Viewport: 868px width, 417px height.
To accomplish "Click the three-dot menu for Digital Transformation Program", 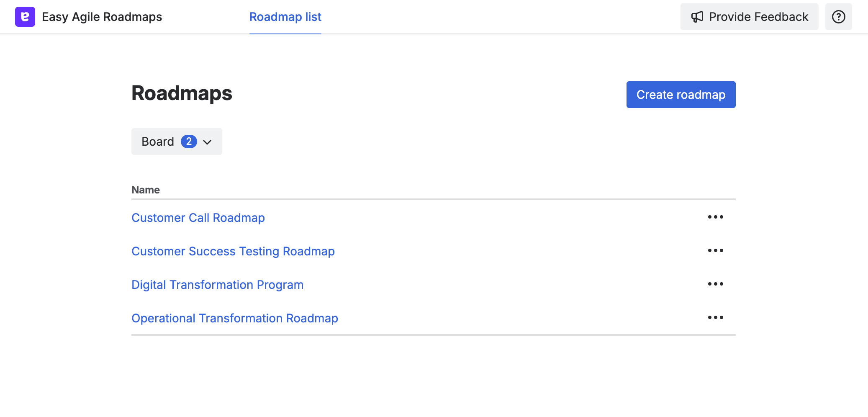I will click(716, 284).
